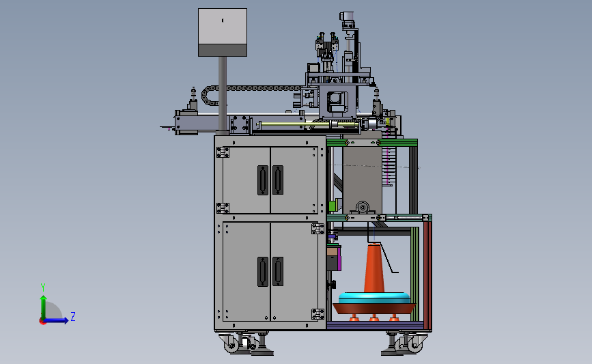Select the right caster wheel
Viewport: 592px width, 364px height.
point(414,344)
